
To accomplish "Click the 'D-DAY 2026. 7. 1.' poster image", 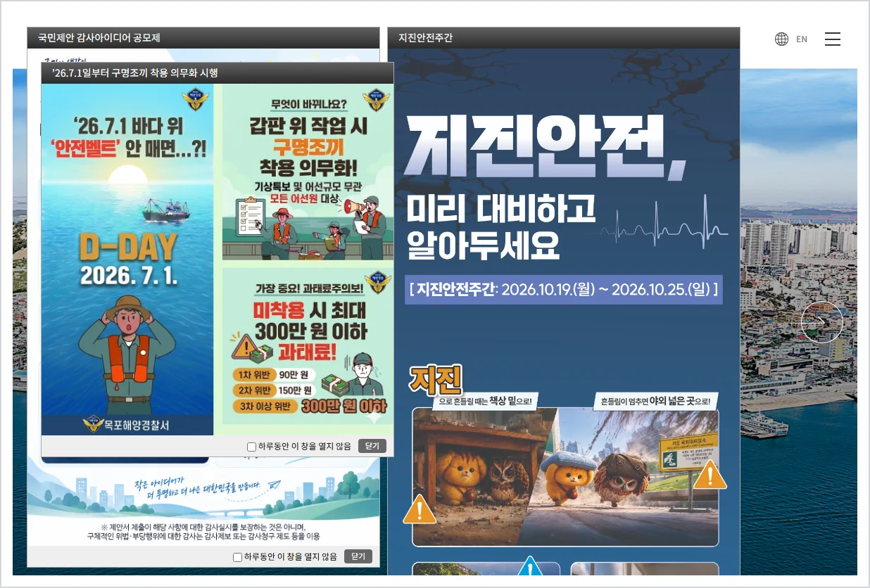I will coord(127,260).
